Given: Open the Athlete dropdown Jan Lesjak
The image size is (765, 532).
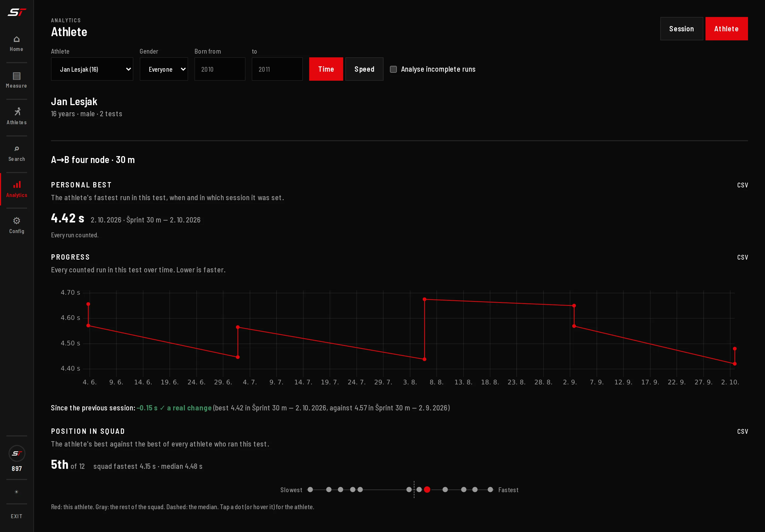Looking at the screenshot, I should click(x=92, y=69).
